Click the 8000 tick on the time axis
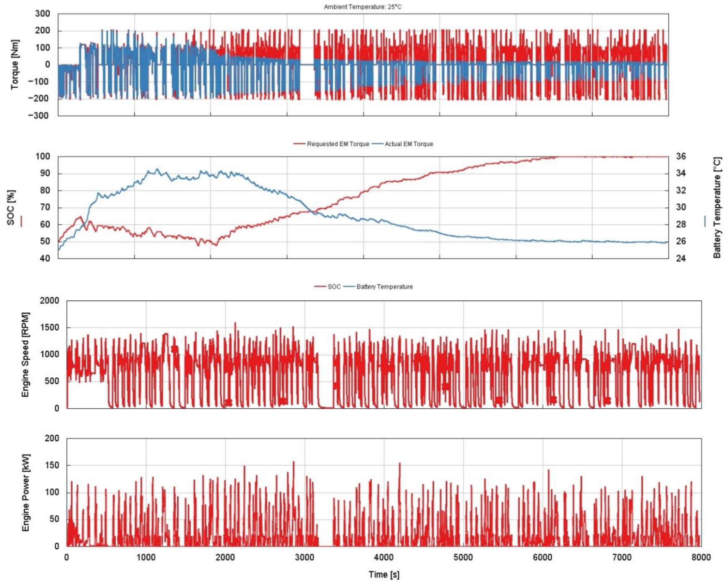 click(x=701, y=557)
